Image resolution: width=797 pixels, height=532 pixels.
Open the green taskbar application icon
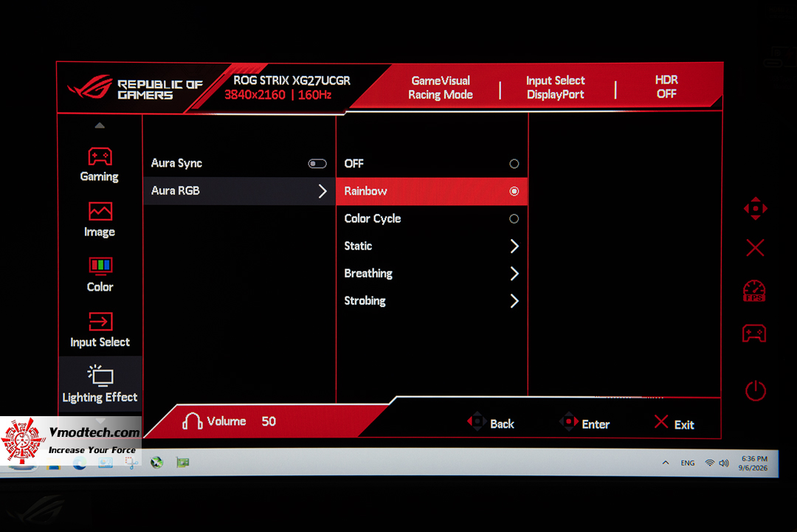point(183,462)
